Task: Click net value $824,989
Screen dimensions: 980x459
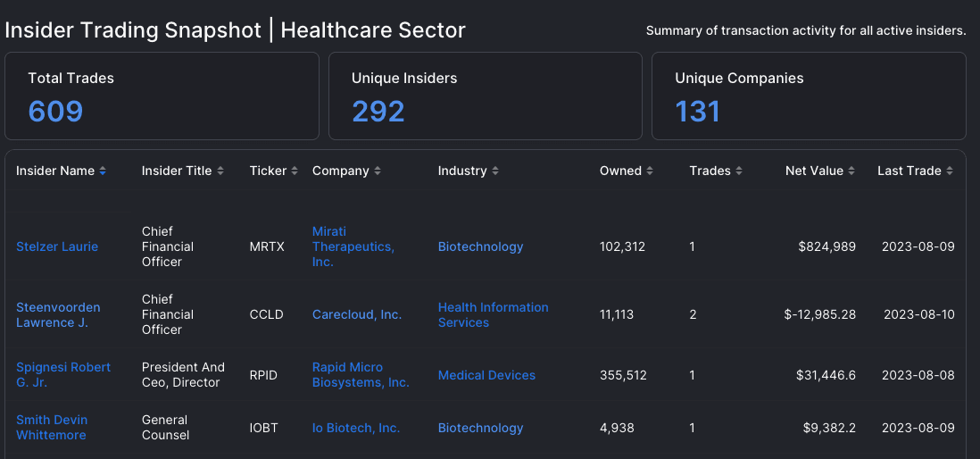Action: pyautogui.click(x=826, y=246)
